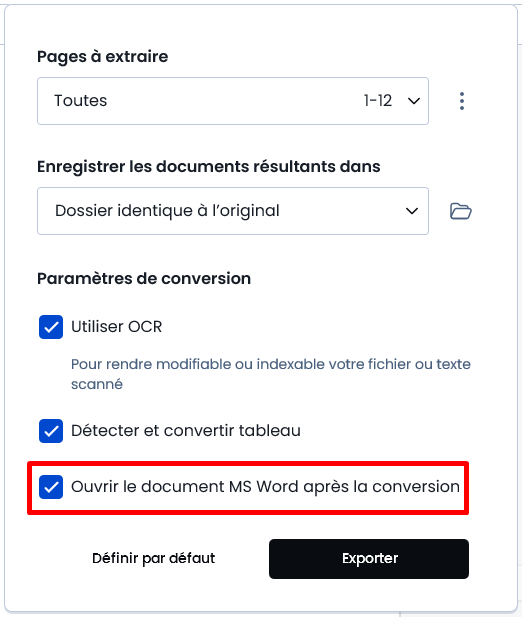Click chevron of the save folder dropdown
This screenshot has width=522, height=617.
tap(412, 211)
